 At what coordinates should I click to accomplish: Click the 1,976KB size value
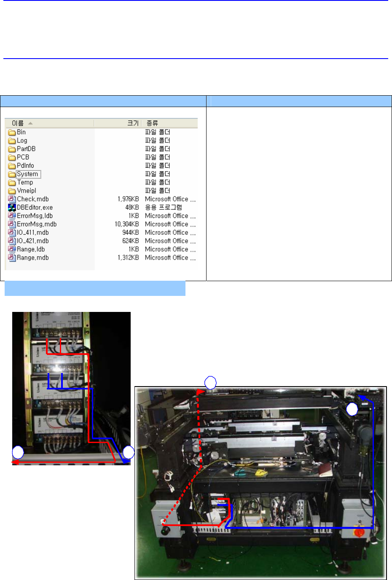[128, 199]
